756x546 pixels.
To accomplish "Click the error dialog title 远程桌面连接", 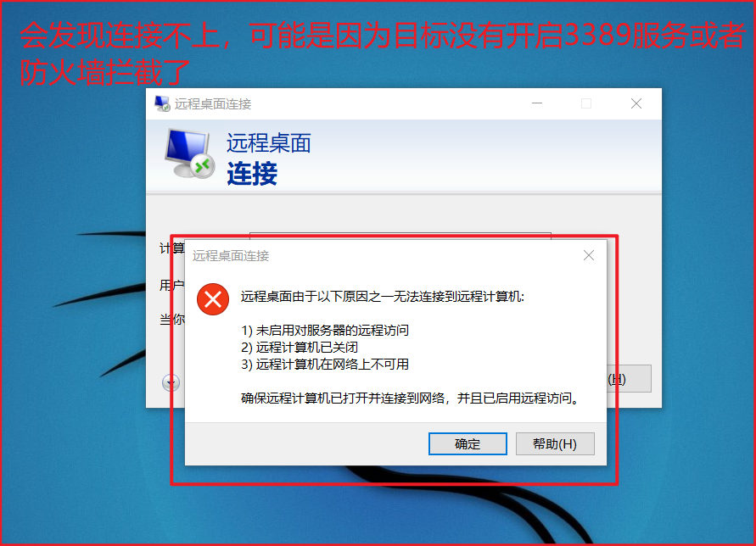I will (x=231, y=256).
